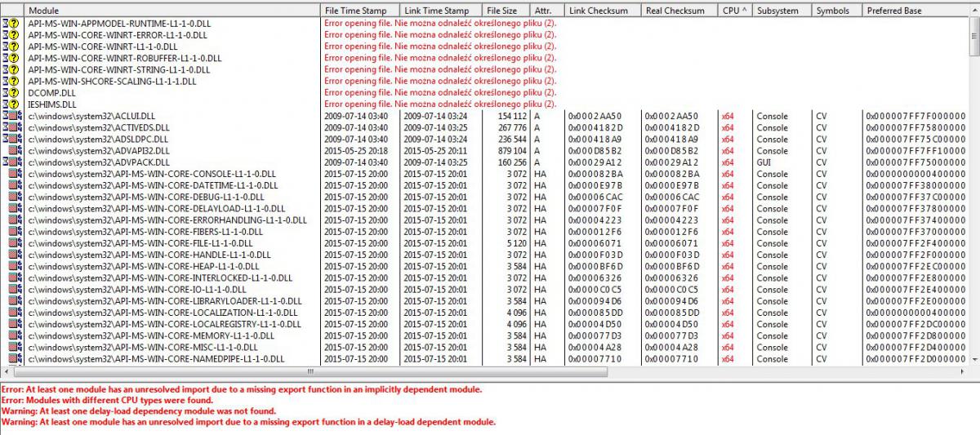Click the horizontal scrollbar right arrow
Viewport: 980px width, 435px height.
[x=962, y=372]
